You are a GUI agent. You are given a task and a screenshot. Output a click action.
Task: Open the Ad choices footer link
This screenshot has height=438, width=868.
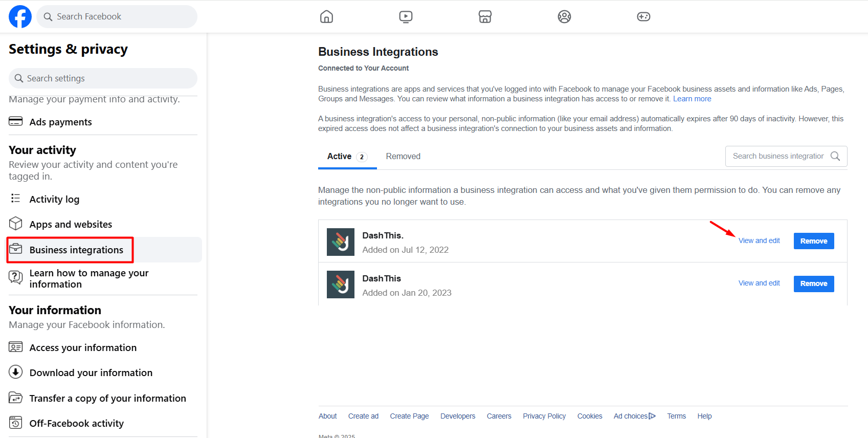pos(635,416)
